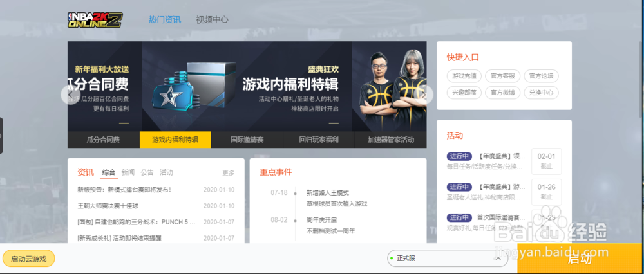The height and width of the screenshot is (274, 644).
Task: Click 草根球员首次植入游戏 text
Action: point(336,204)
